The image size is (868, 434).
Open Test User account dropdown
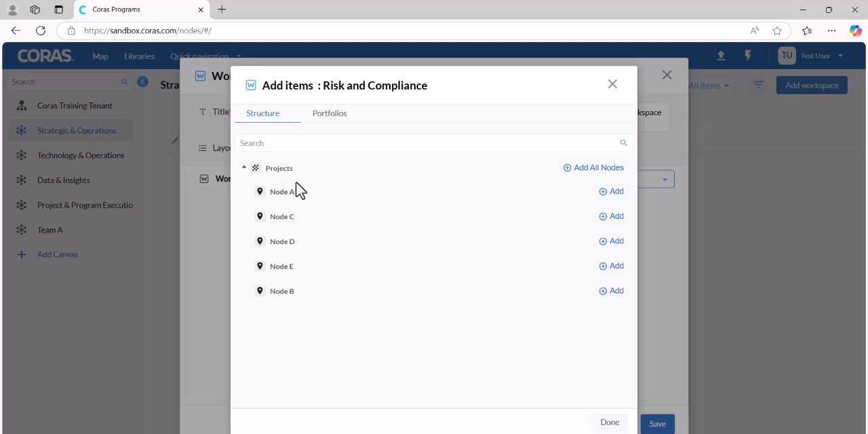tap(812, 56)
